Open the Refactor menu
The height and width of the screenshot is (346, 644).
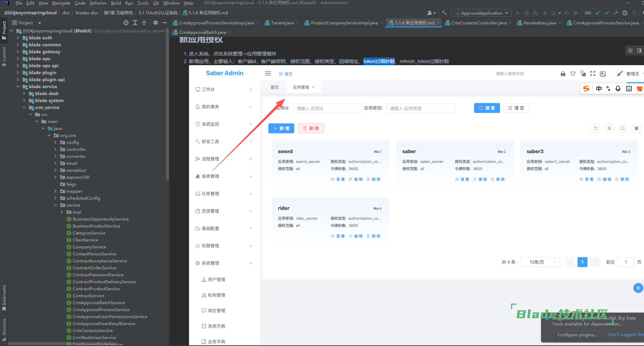pyautogui.click(x=98, y=3)
